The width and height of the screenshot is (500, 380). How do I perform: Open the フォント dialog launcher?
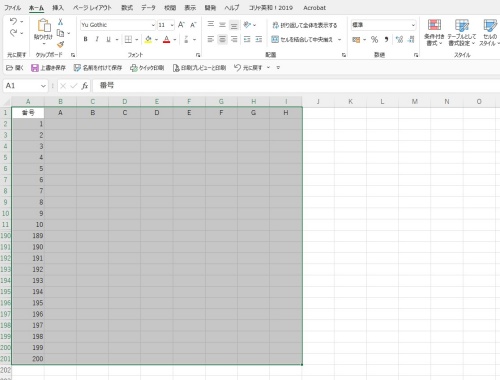198,55
